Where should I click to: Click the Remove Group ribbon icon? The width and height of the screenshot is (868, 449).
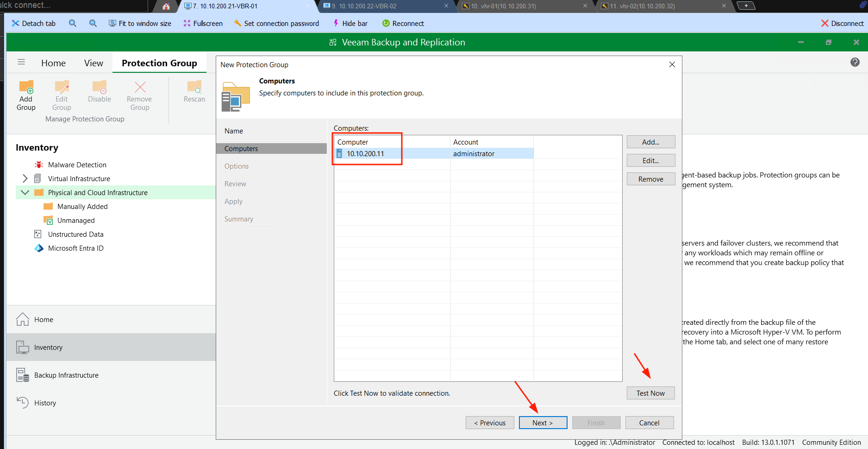140,87
